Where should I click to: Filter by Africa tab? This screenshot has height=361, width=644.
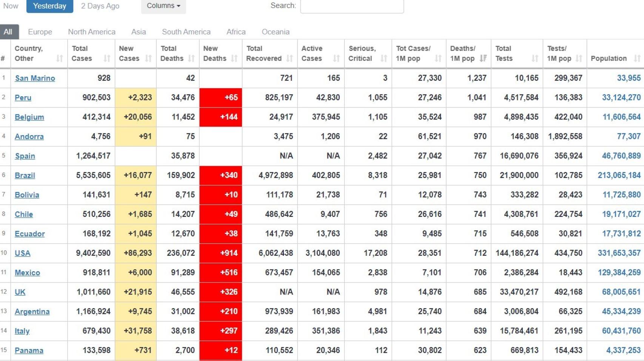pyautogui.click(x=236, y=32)
